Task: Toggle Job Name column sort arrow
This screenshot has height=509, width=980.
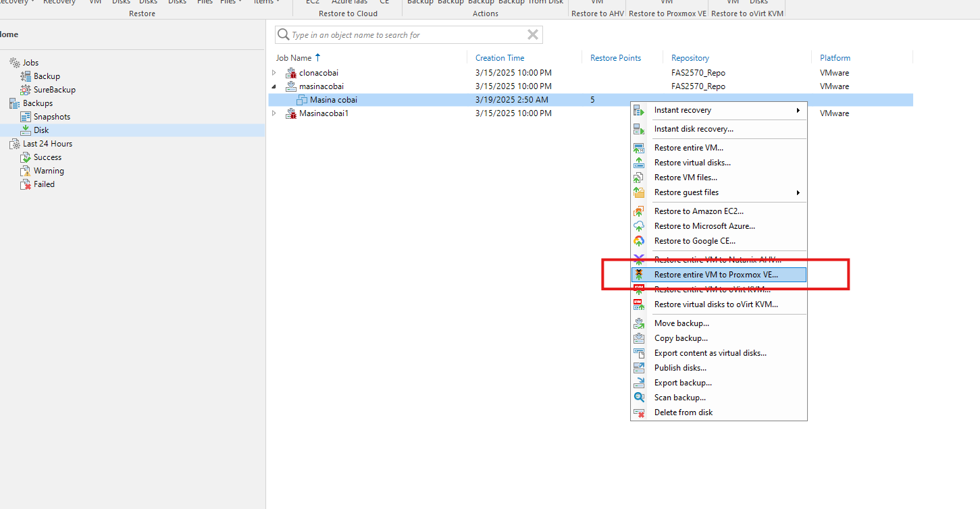Action: click(318, 57)
